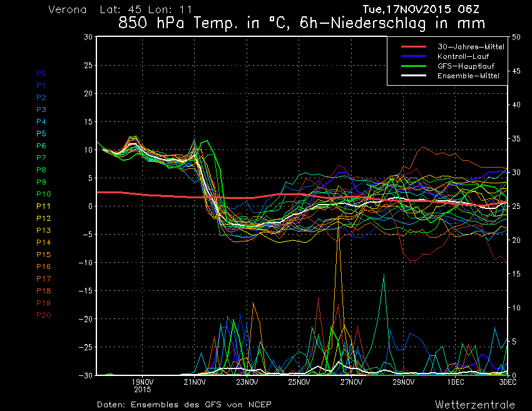Choose the P14 legend entry
532x411 pixels.
(43, 243)
